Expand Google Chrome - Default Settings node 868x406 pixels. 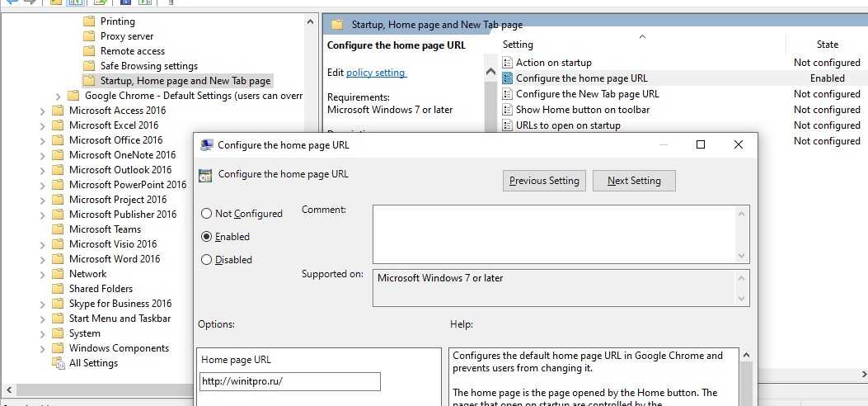58,96
